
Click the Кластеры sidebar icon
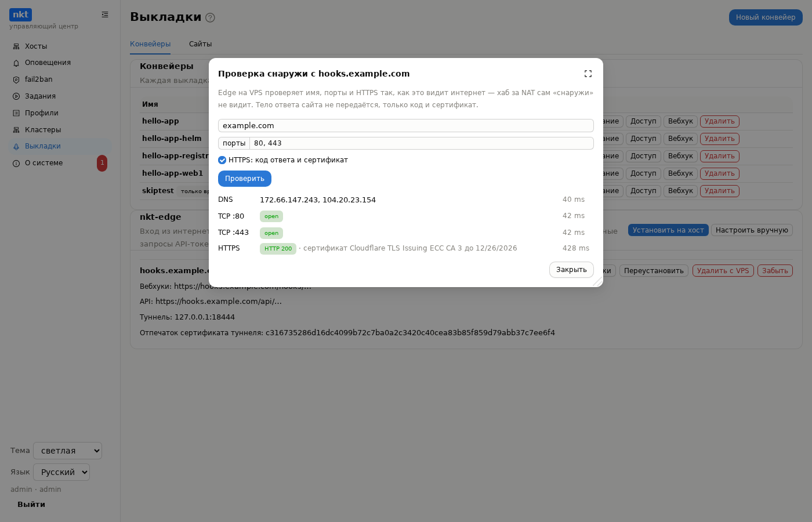16,130
